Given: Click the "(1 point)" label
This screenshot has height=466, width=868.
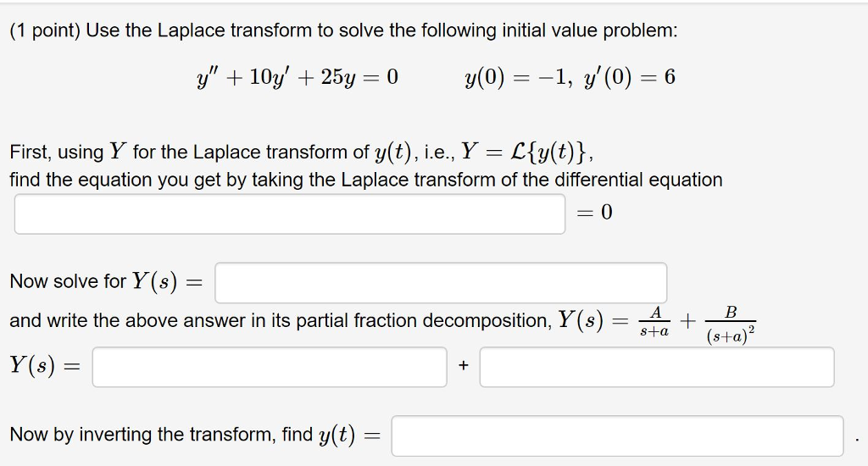Looking at the screenshot, I should coord(45,30).
